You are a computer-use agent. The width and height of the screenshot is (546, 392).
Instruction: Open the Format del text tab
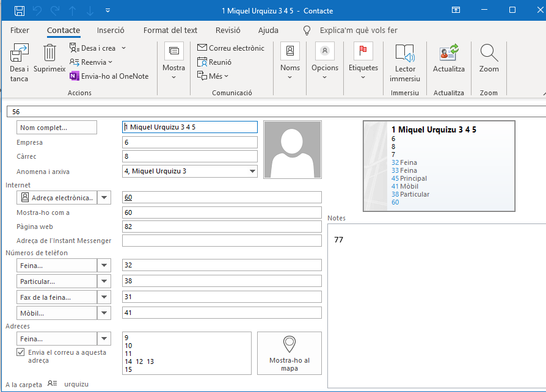[x=170, y=30]
